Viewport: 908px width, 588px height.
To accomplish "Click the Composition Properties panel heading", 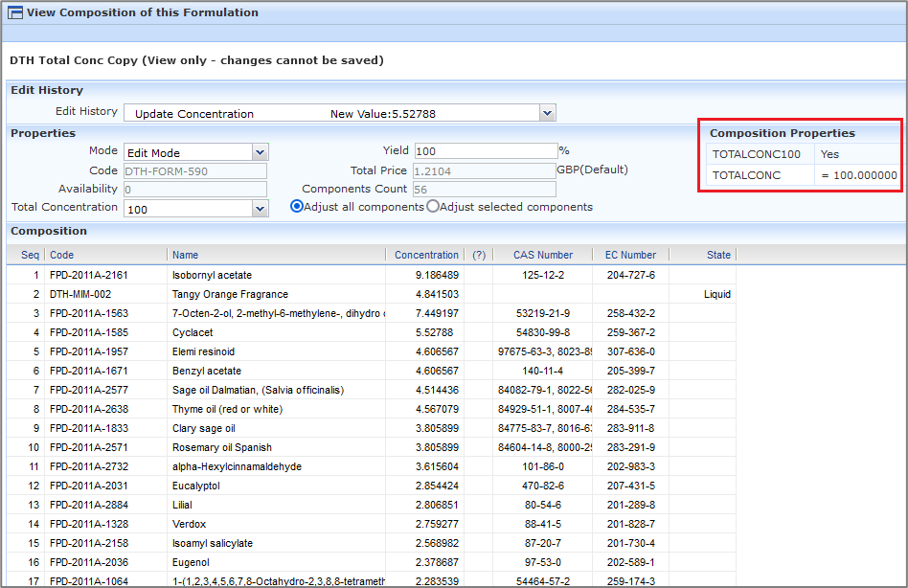I will pyautogui.click(x=783, y=133).
